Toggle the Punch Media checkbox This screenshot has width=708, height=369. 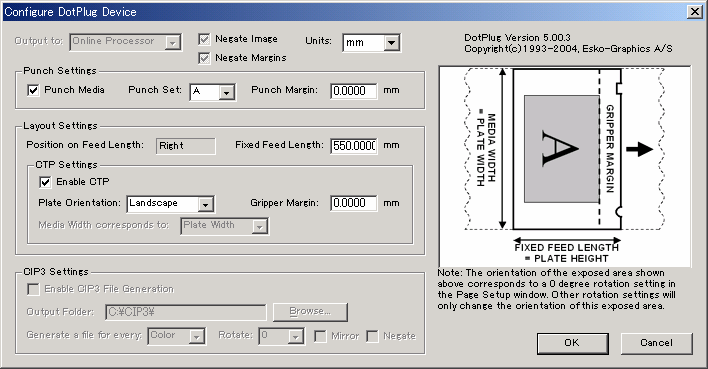[x=33, y=90]
